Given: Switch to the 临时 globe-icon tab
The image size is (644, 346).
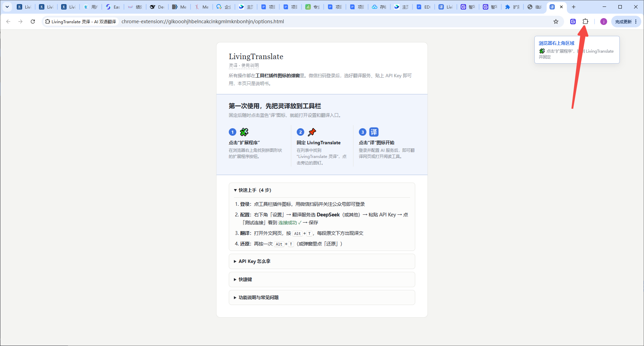Looking at the screenshot, I should coord(535,7).
